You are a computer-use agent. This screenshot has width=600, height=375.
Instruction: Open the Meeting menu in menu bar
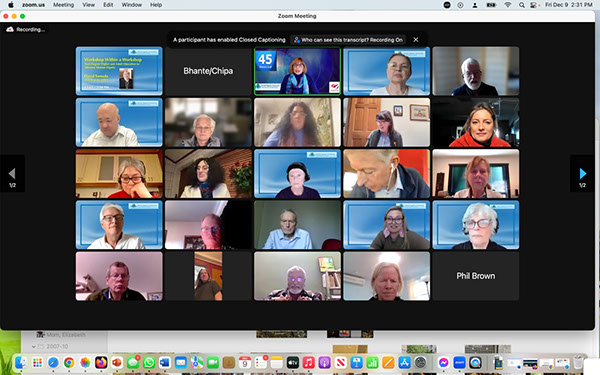coord(63,5)
